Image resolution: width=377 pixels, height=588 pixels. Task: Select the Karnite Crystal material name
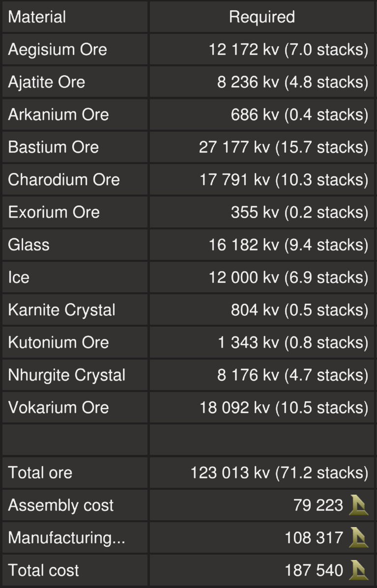[x=62, y=310]
